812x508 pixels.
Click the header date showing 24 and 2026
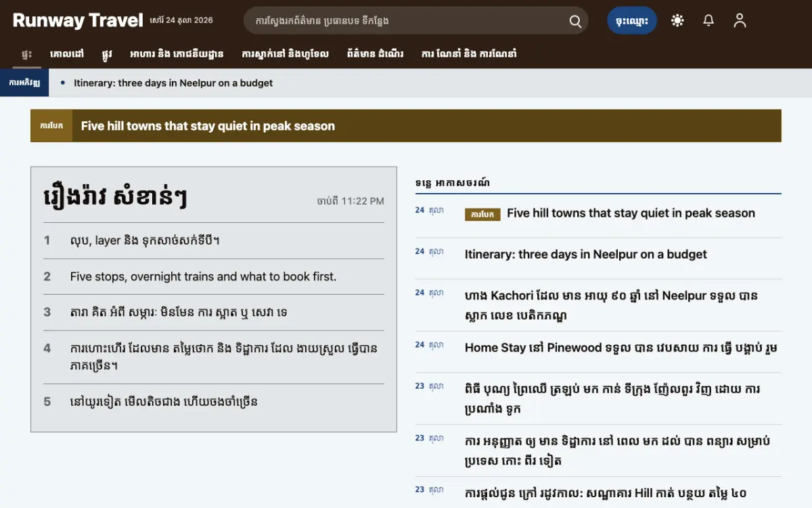click(x=181, y=20)
